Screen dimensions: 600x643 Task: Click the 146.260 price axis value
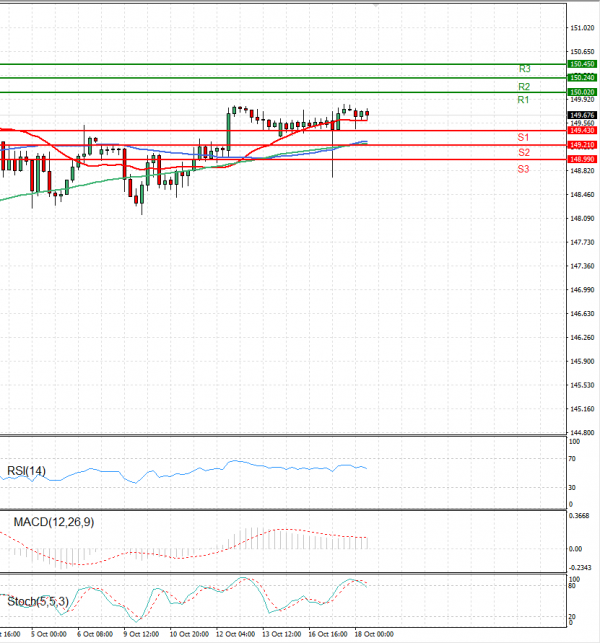[x=582, y=337]
